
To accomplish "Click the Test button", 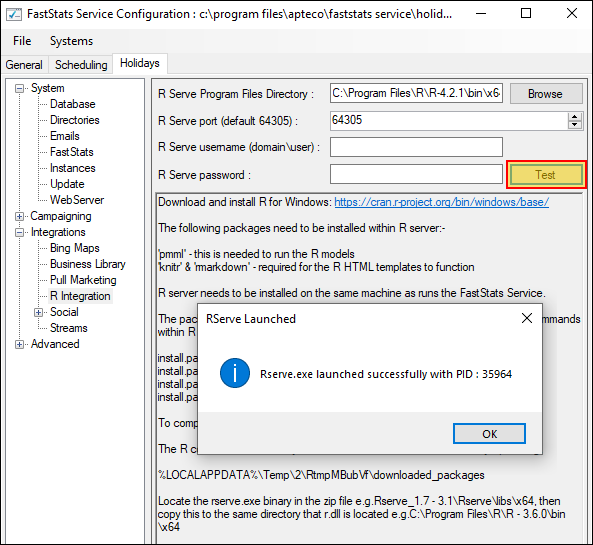I will 546,175.
